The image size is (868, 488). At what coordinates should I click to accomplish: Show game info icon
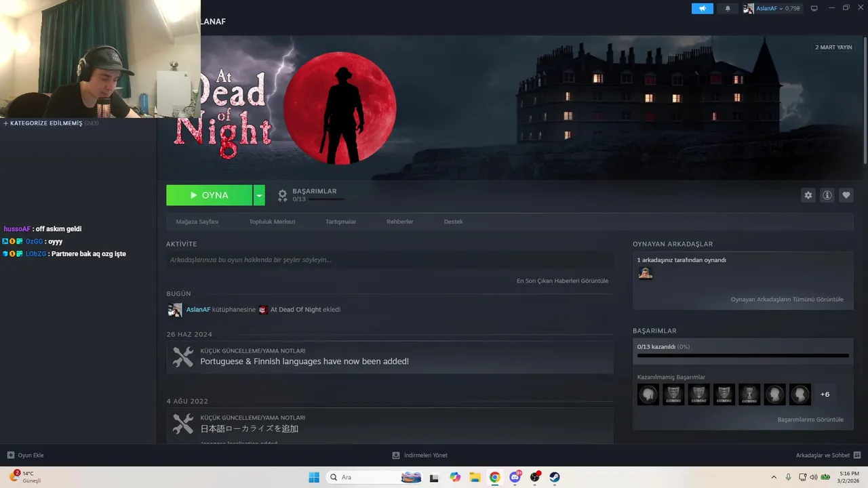tap(827, 195)
